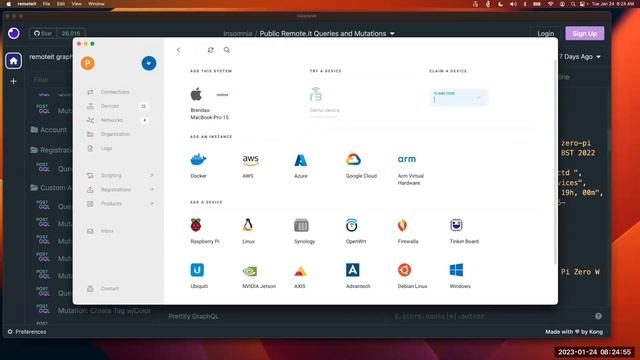The height and width of the screenshot is (360, 640).
Task: Open the File menu
Action: (47, 4)
